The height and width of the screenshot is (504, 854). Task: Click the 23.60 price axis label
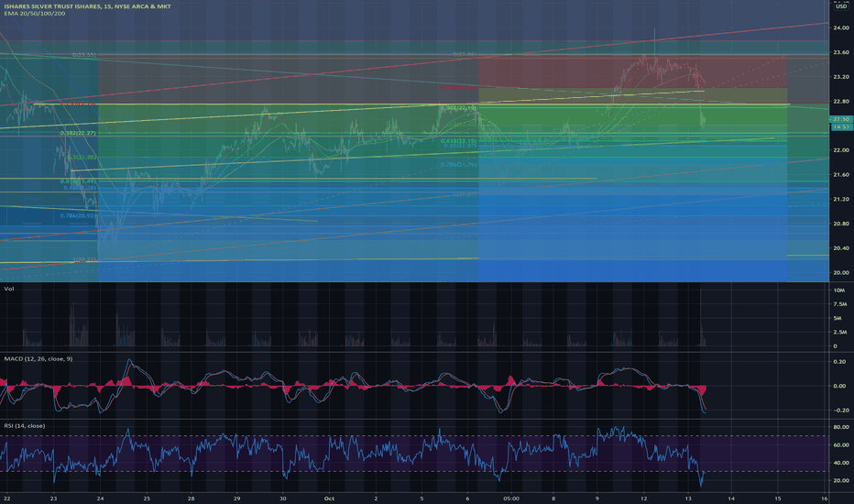click(841, 52)
